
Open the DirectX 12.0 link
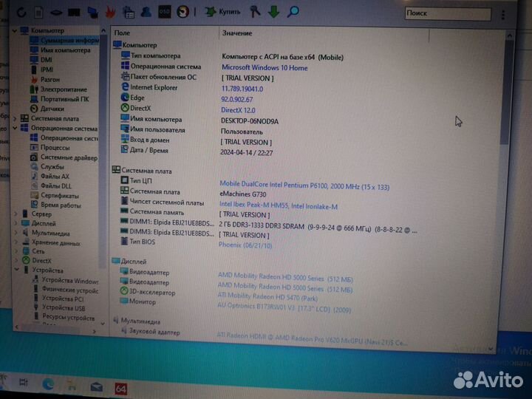[238, 110]
